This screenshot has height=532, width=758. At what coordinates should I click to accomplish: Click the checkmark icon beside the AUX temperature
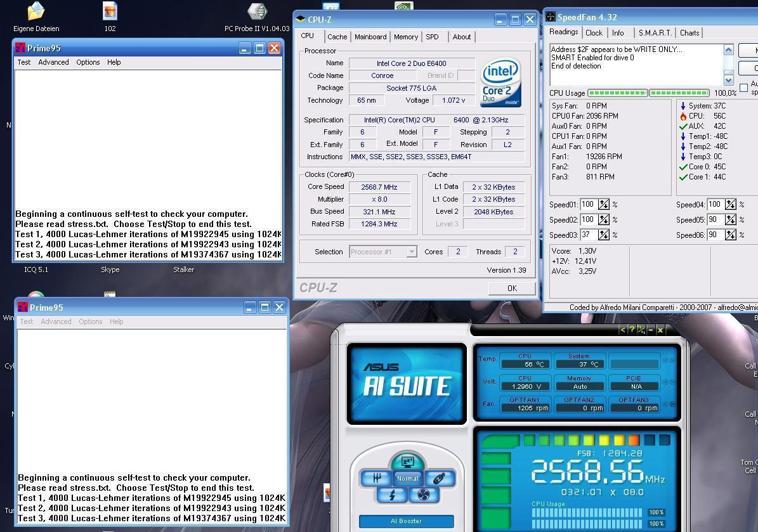(683, 126)
